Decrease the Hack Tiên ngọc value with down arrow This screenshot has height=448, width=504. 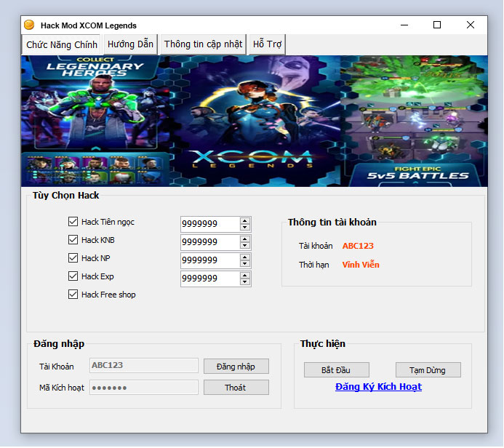coord(244,227)
